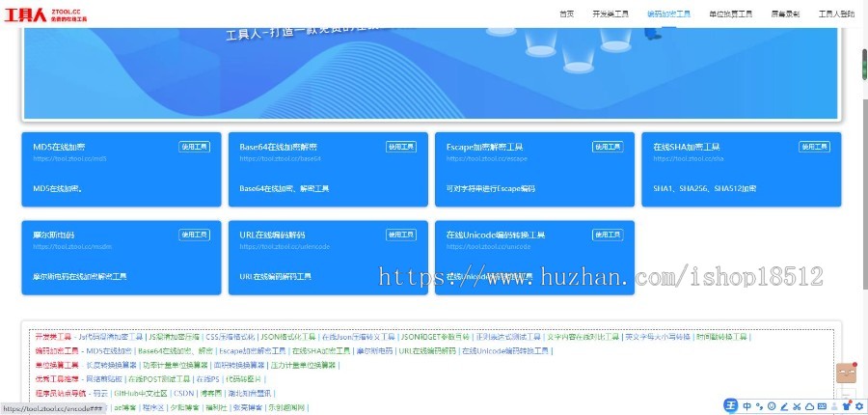This screenshot has width=868, height=415.
Task: Open the 工具人导航 navigation item
Action: [836, 14]
